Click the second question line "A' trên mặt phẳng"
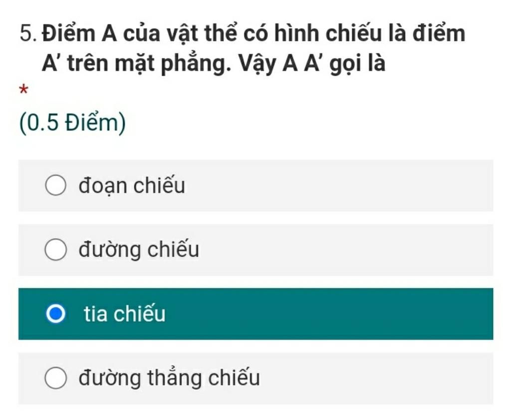 [214, 63]
